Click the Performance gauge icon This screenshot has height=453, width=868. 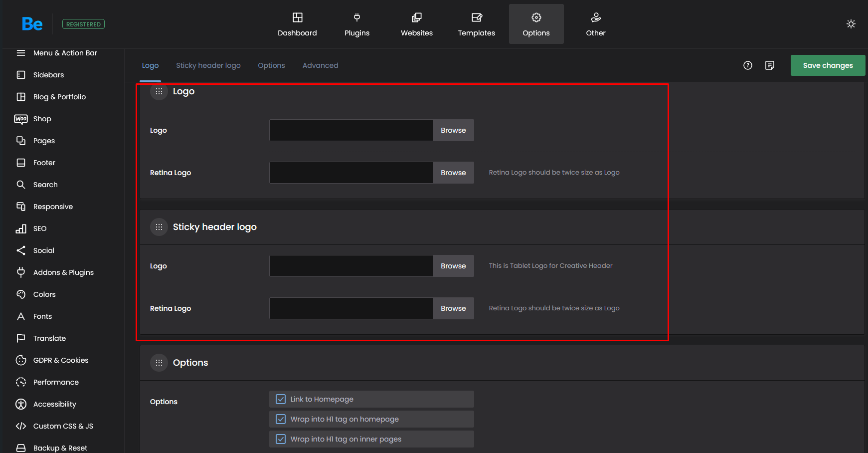pos(21,382)
